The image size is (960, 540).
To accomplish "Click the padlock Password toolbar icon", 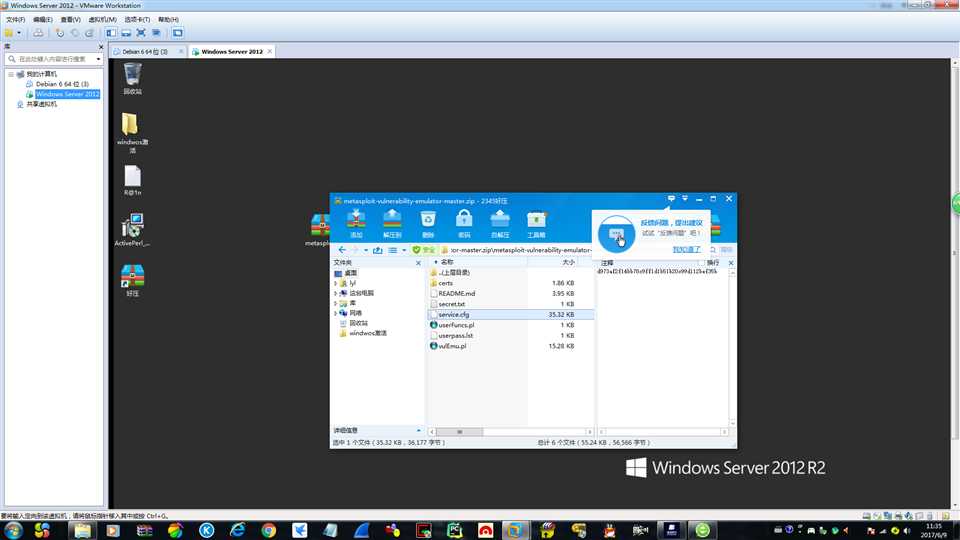I will (464, 223).
